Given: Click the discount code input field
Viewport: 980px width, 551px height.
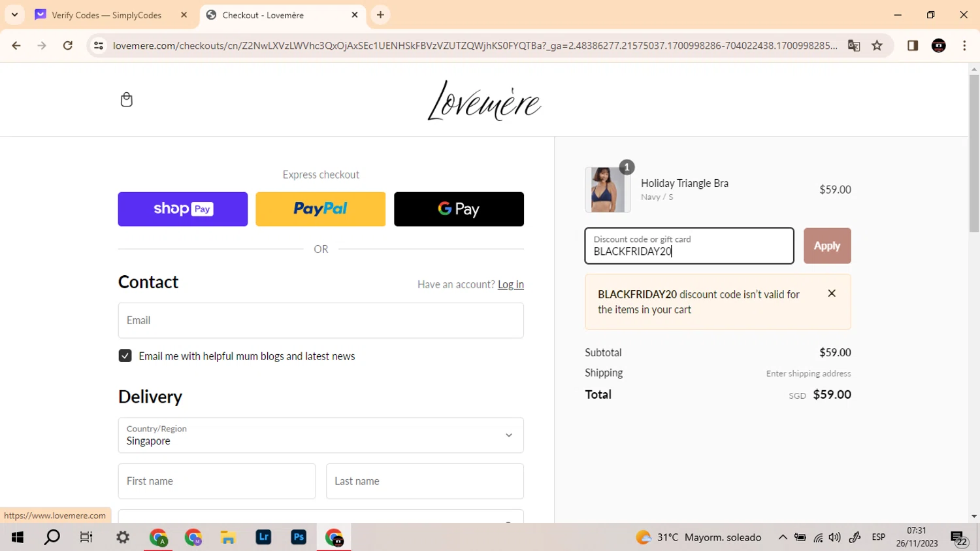Looking at the screenshot, I should [689, 246].
